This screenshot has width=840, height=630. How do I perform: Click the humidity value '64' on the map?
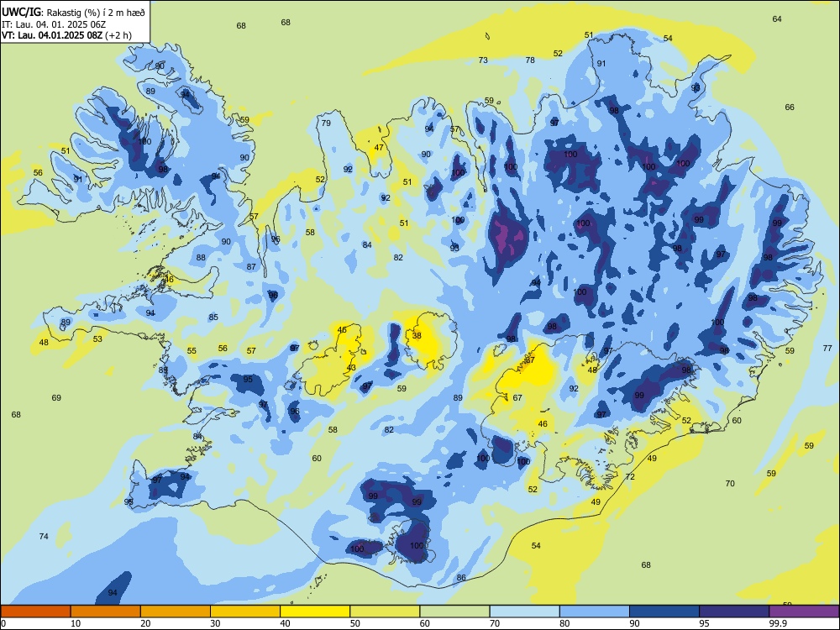pyautogui.click(x=777, y=18)
